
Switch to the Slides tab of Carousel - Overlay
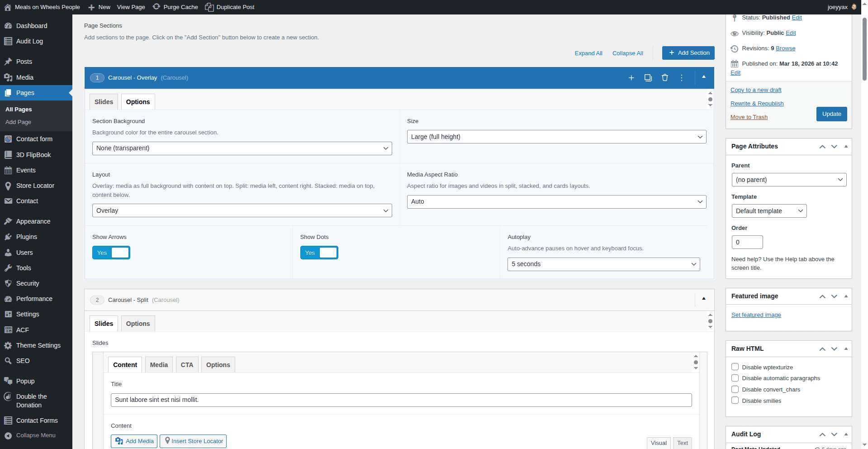click(x=103, y=101)
